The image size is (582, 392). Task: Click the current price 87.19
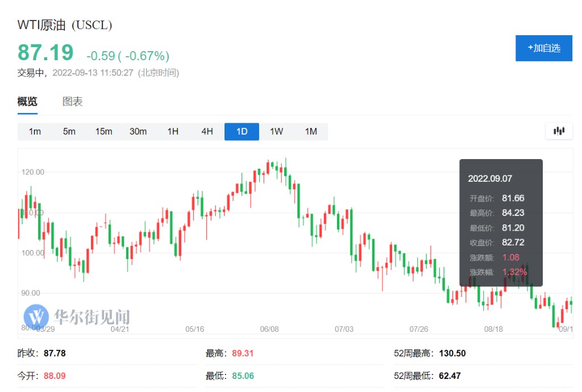pyautogui.click(x=45, y=53)
